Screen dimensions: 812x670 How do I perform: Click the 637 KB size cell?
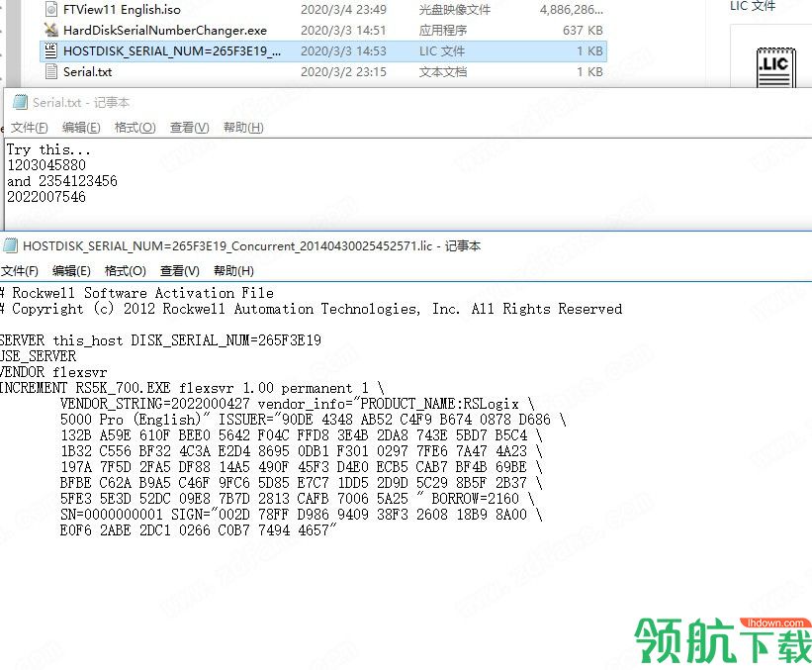[583, 30]
